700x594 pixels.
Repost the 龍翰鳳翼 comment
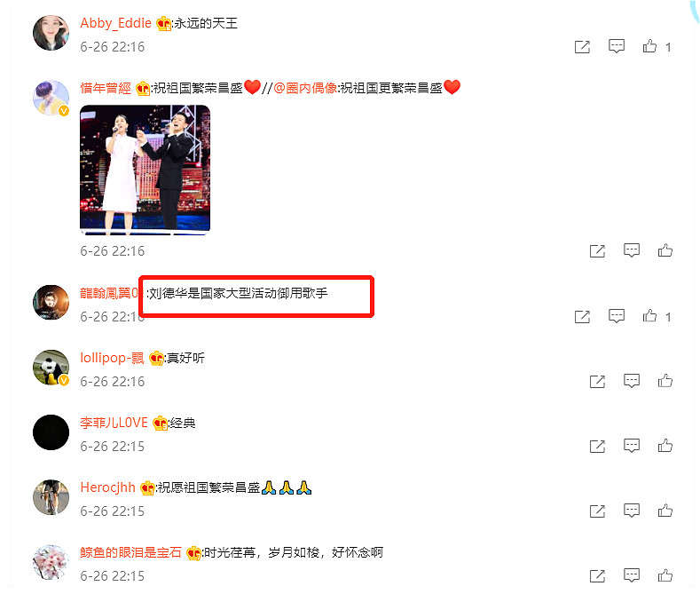pos(582,317)
